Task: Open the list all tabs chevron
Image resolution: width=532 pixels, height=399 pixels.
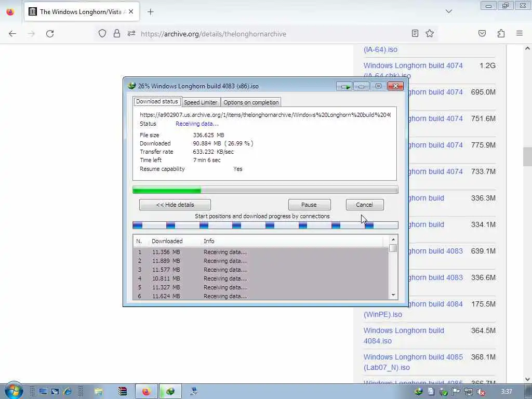Action: (x=448, y=11)
